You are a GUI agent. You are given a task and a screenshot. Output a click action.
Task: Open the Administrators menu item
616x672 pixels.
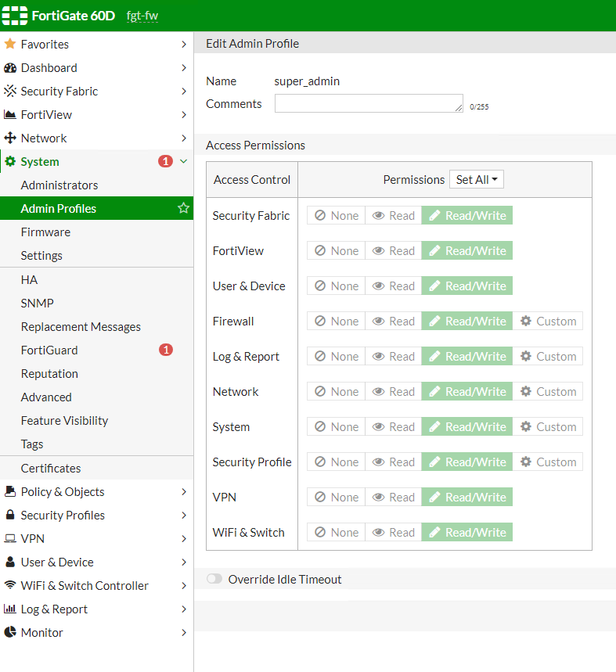[59, 185]
